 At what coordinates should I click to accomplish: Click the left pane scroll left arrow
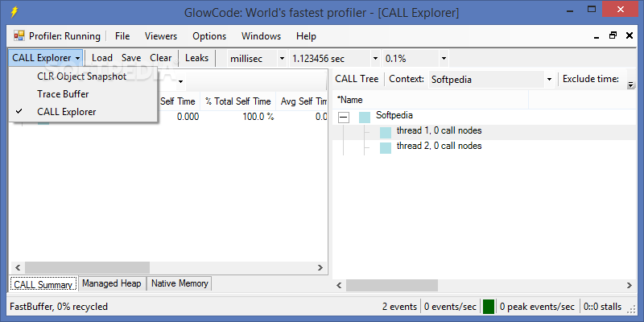(18, 268)
